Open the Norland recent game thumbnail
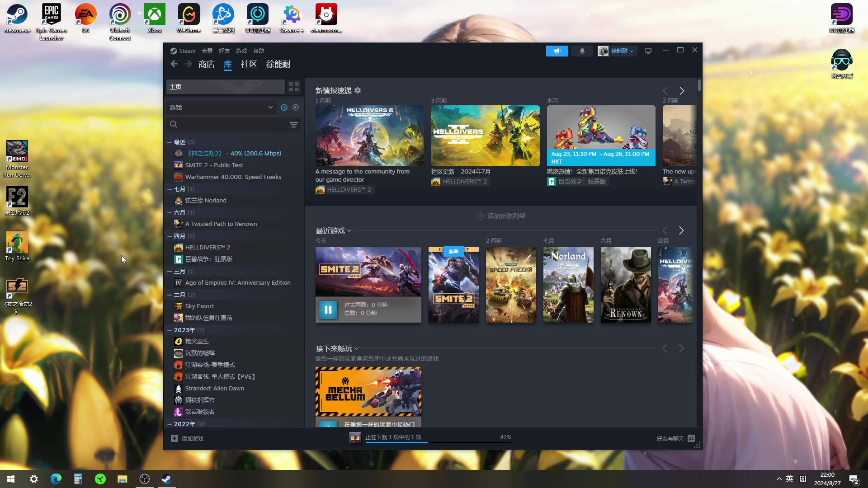Viewport: 868px width, 488px height. [x=568, y=285]
